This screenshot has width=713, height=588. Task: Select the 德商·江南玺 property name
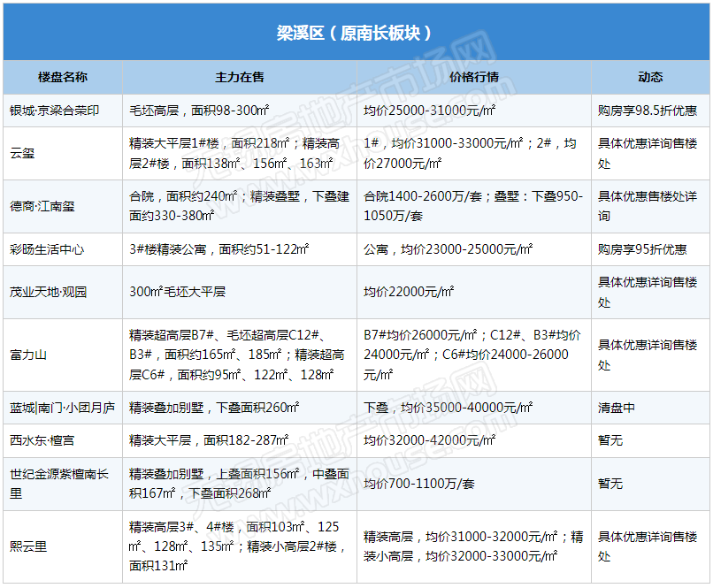click(42, 206)
